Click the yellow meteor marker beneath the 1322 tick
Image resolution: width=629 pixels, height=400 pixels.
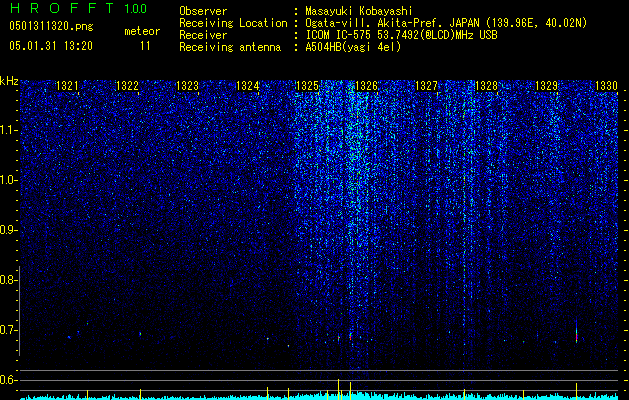(140, 394)
